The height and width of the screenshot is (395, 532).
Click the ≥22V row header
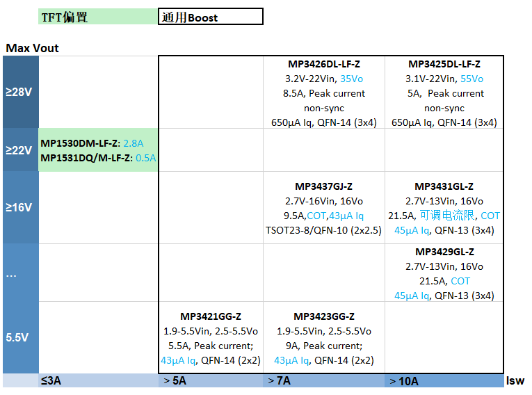pos(19,150)
